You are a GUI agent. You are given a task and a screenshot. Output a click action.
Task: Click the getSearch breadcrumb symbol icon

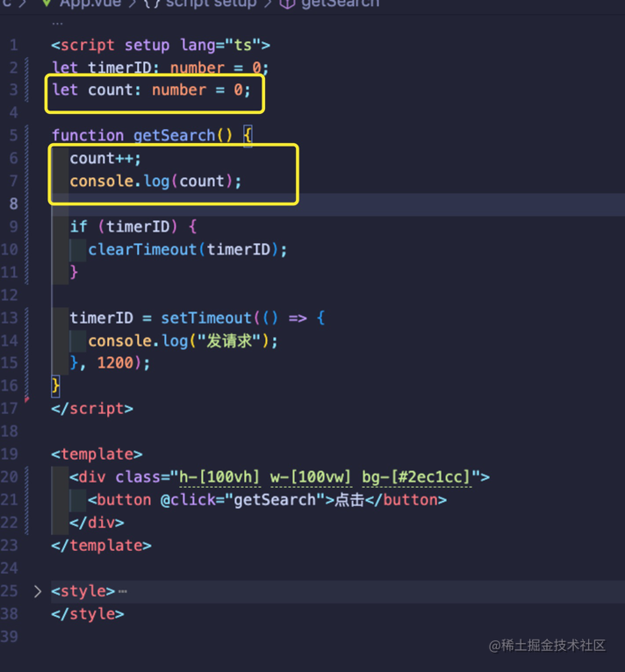point(287,4)
